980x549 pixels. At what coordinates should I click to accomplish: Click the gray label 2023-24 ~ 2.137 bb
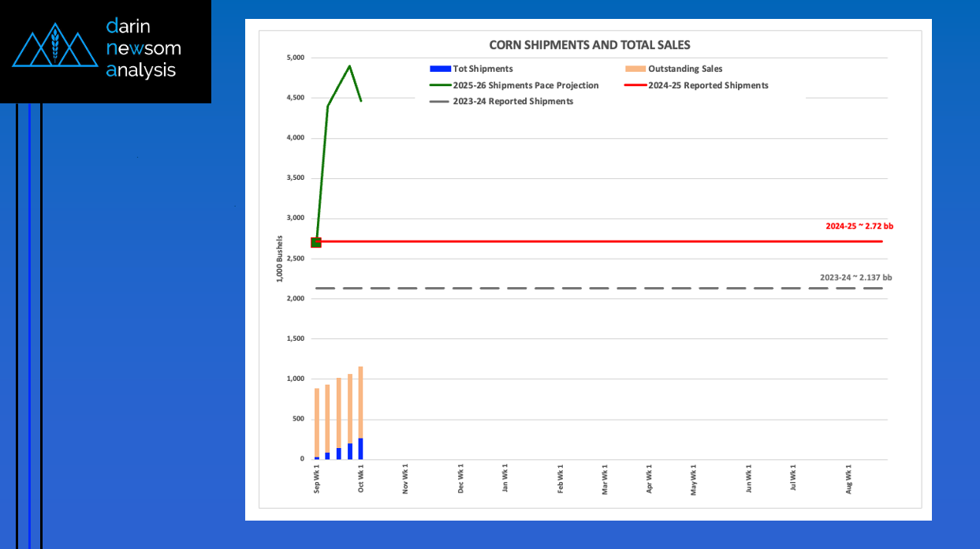(x=855, y=278)
